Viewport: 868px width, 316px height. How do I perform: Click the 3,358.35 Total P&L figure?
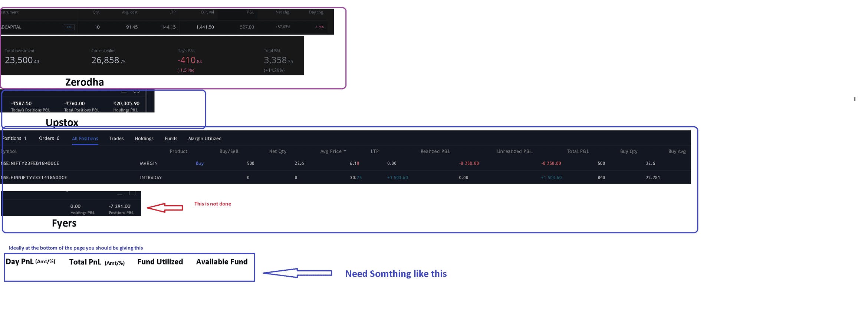pos(278,60)
